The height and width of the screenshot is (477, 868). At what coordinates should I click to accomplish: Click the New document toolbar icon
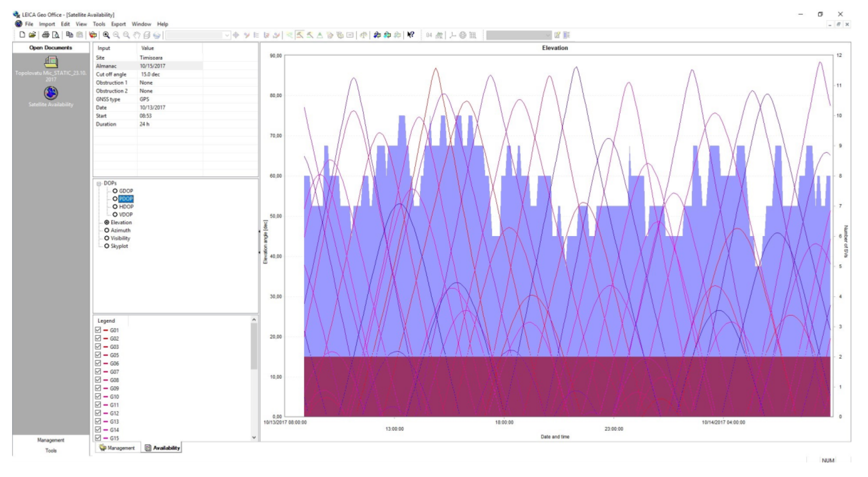click(x=22, y=35)
